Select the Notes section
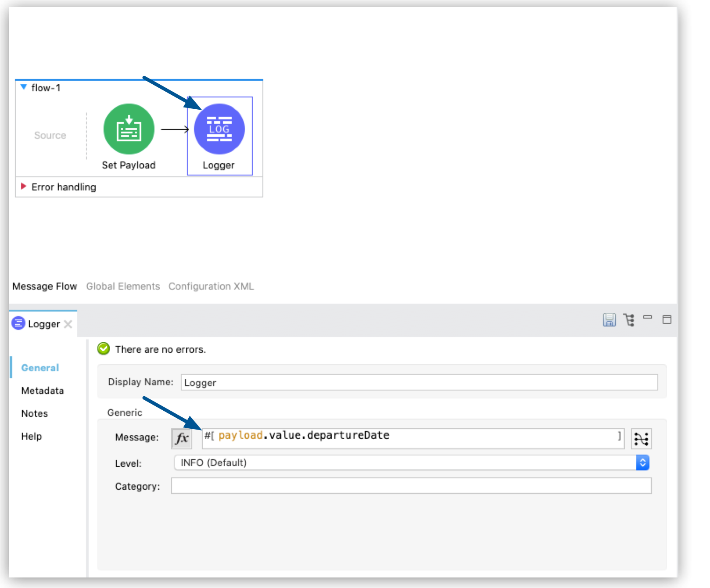Viewport: 710px width, 588px height. [34, 413]
